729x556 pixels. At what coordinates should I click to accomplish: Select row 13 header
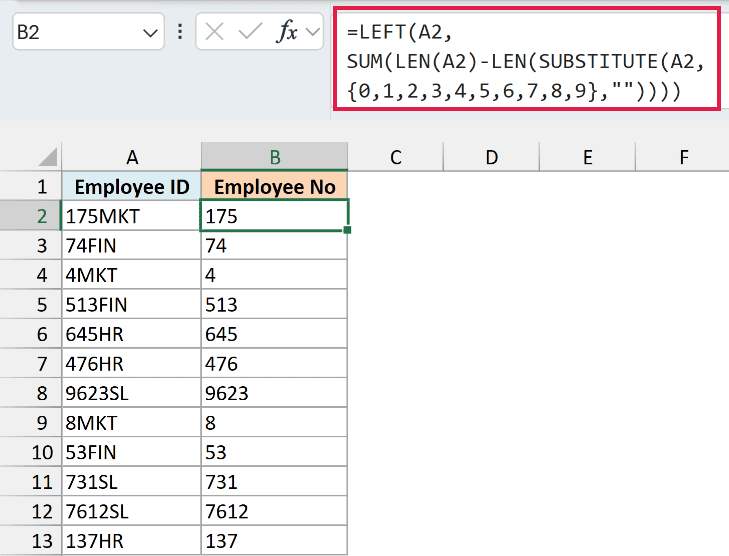pos(31,541)
